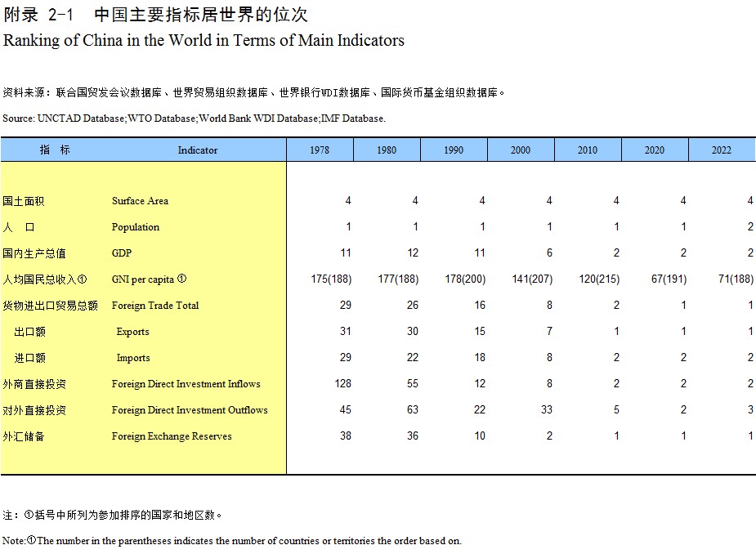The height and width of the screenshot is (554, 756).
Task: Click the 货物进出口贸易总额 label
Action: (x=50, y=306)
